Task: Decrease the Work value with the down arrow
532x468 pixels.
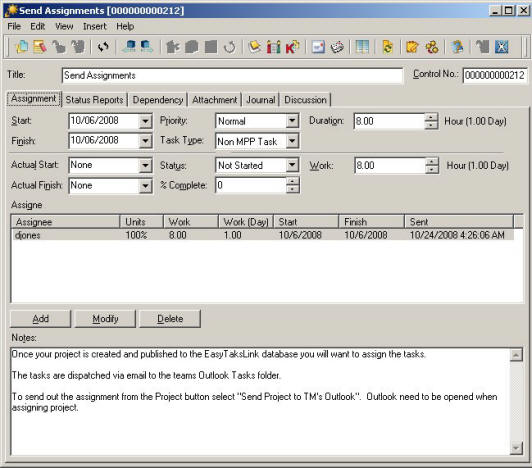Action: [x=432, y=169]
